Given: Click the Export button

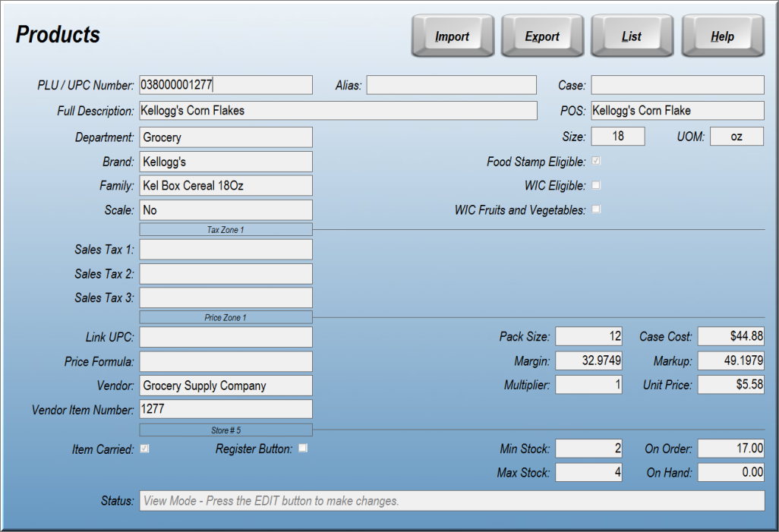Looking at the screenshot, I should (x=543, y=36).
